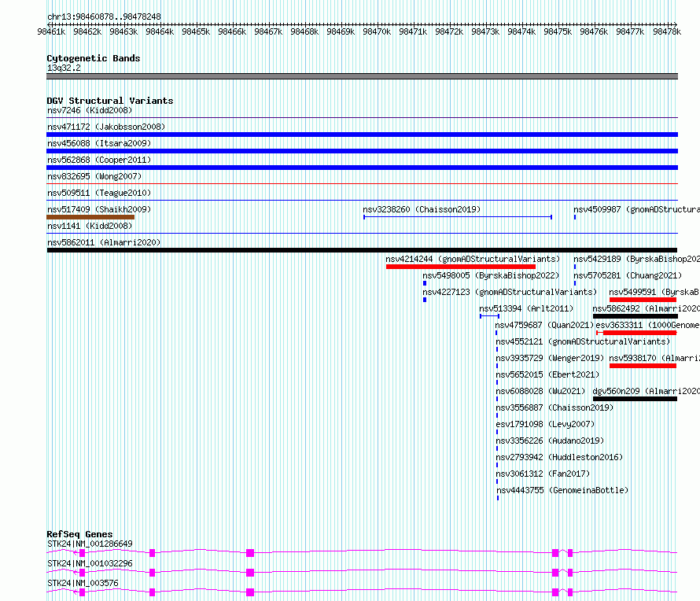Select the black nsv5862492 (Almarri) bar

click(x=636, y=316)
